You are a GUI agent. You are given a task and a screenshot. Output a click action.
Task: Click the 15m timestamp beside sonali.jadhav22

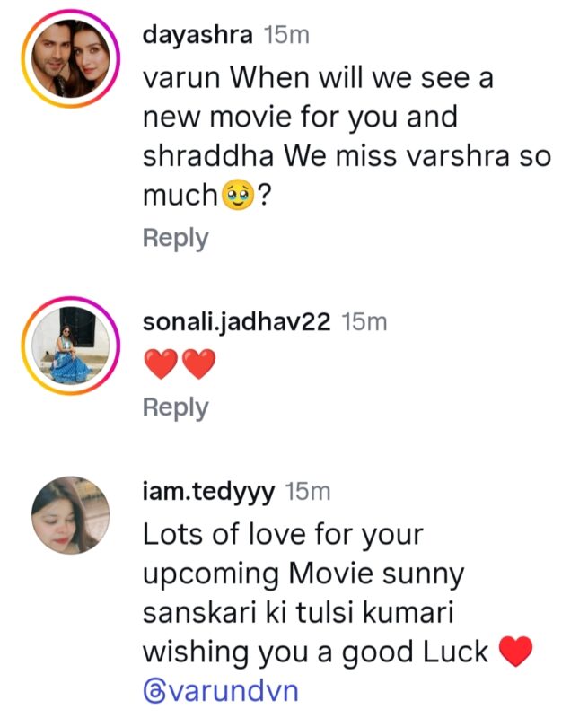(x=364, y=322)
